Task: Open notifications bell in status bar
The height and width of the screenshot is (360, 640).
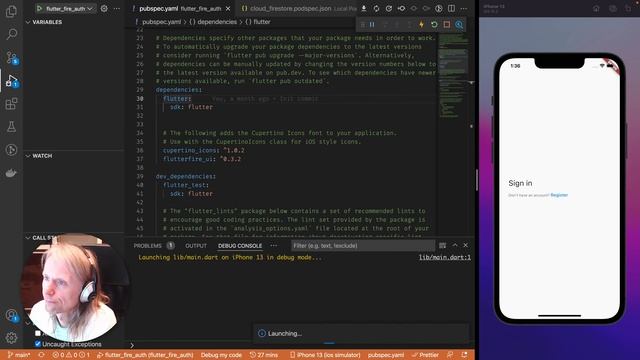Action: pos(464,355)
